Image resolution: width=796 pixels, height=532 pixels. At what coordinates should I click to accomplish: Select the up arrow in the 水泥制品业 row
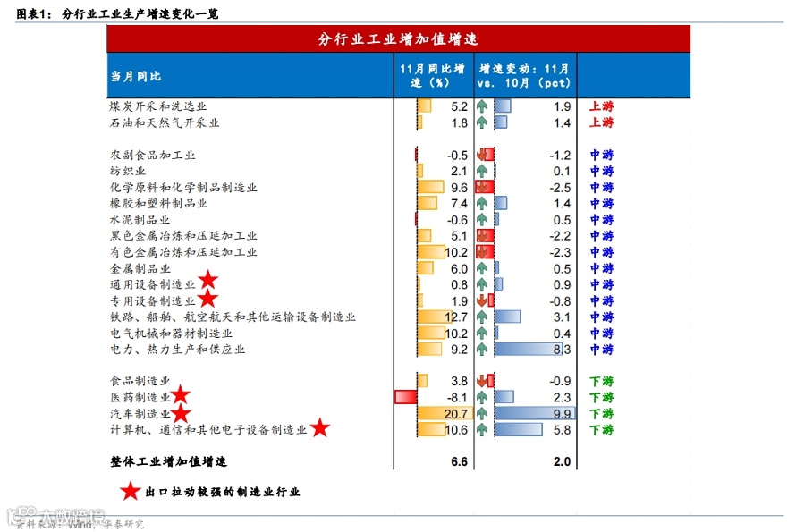click(482, 220)
